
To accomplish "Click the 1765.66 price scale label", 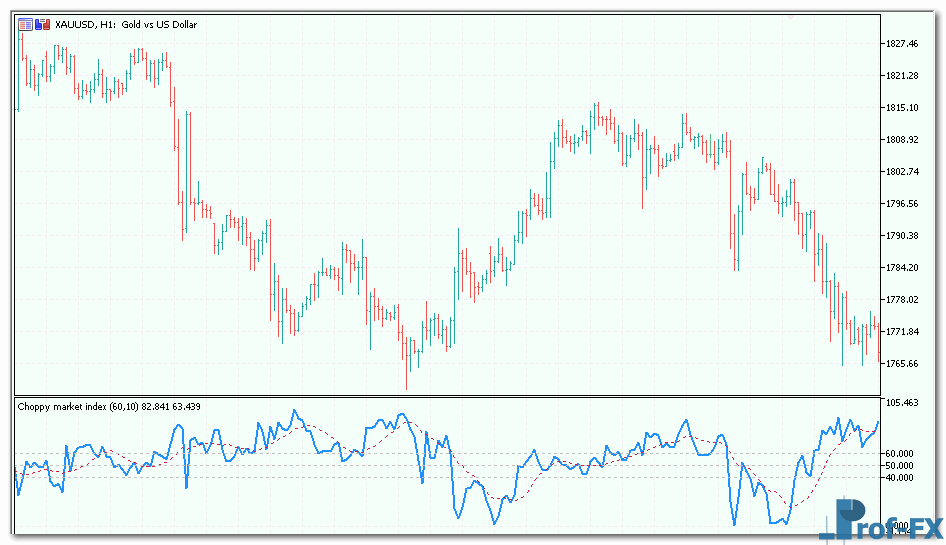I will 901,364.
